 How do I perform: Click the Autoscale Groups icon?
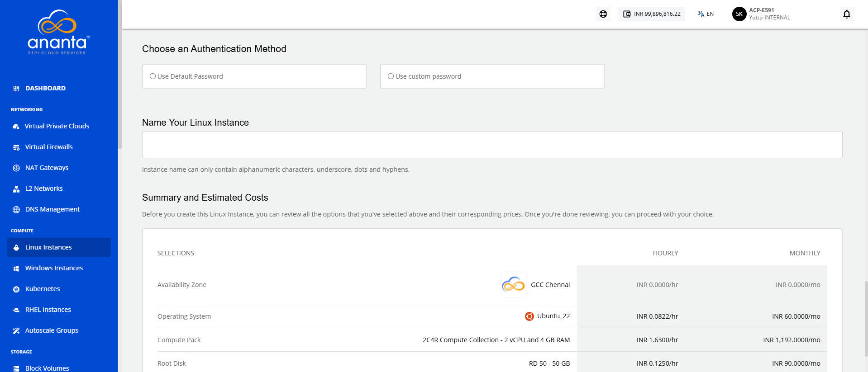pos(16,331)
